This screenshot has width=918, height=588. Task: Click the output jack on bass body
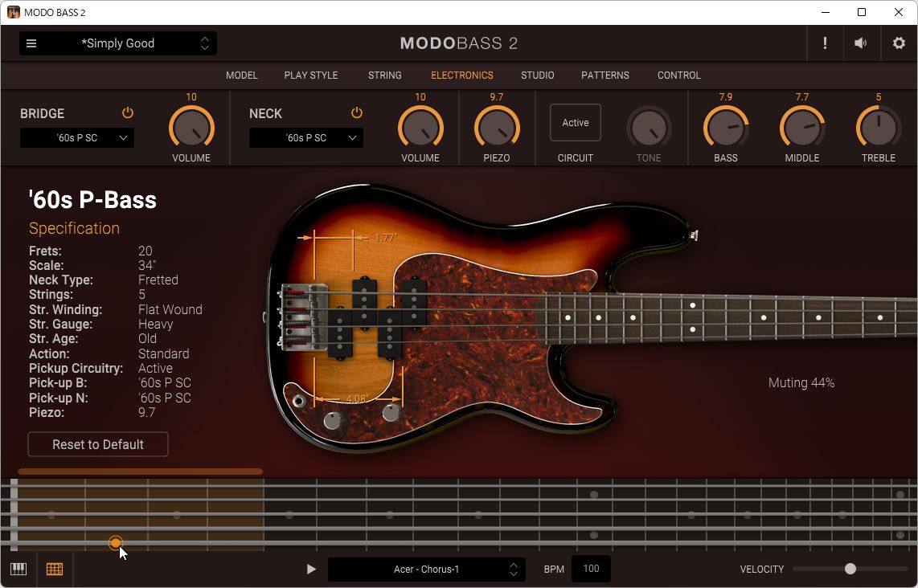(299, 401)
